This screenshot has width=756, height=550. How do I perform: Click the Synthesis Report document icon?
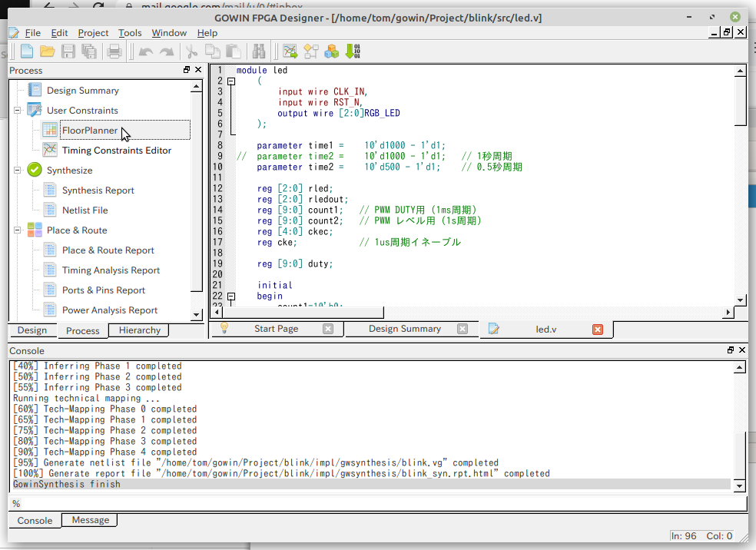(50, 190)
